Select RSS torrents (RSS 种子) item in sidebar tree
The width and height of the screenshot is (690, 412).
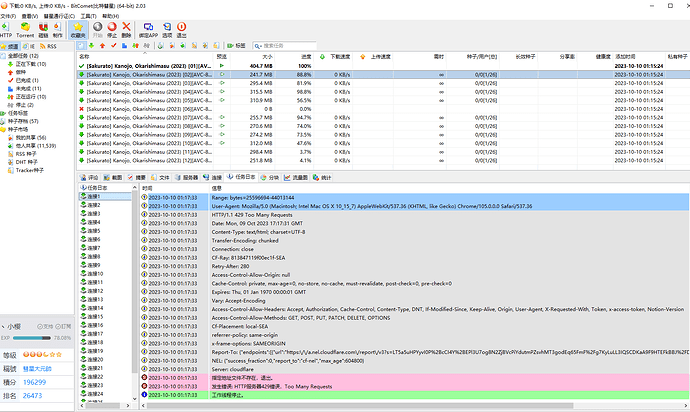tap(26, 154)
